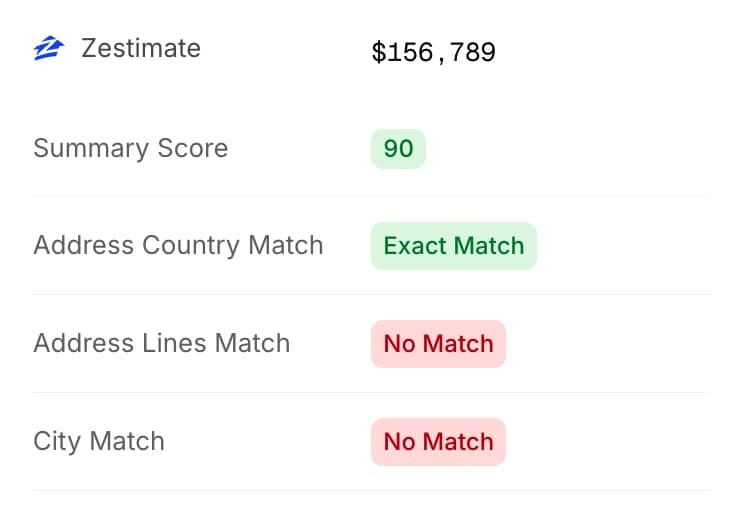
Task: Click the Zillow logo icon beside Zestimate
Action: point(48,48)
